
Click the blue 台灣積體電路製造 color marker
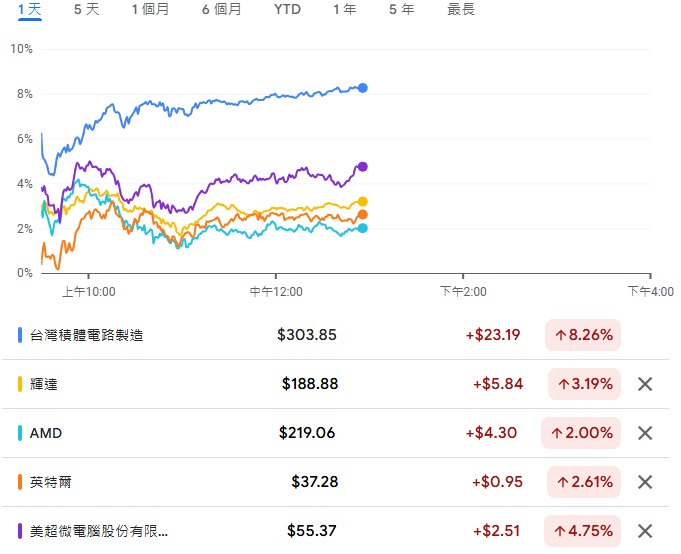[21, 335]
